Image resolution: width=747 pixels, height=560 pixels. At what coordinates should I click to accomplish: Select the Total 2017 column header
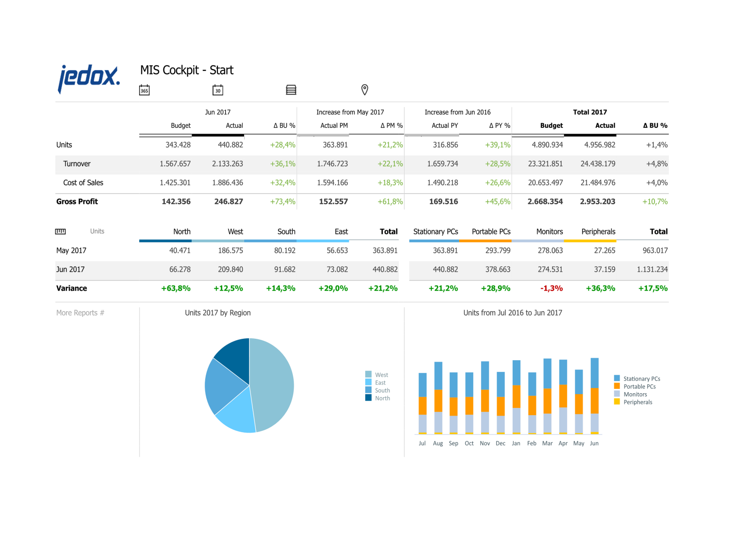click(590, 112)
